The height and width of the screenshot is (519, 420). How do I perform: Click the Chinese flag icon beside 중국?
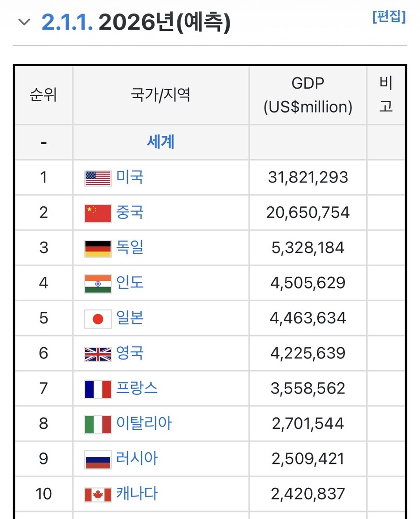(97, 212)
